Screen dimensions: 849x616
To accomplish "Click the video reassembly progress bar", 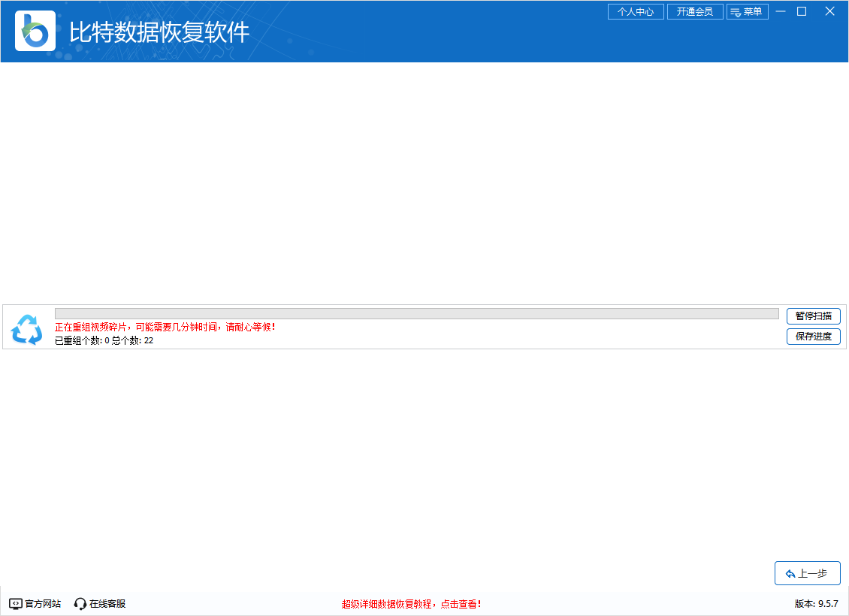I will pos(416,313).
